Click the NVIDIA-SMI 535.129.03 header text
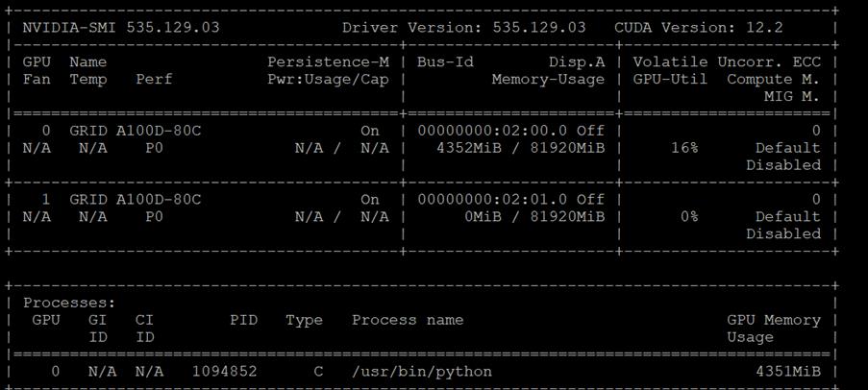Image resolution: width=868 pixels, height=390 pixels. 121,27
